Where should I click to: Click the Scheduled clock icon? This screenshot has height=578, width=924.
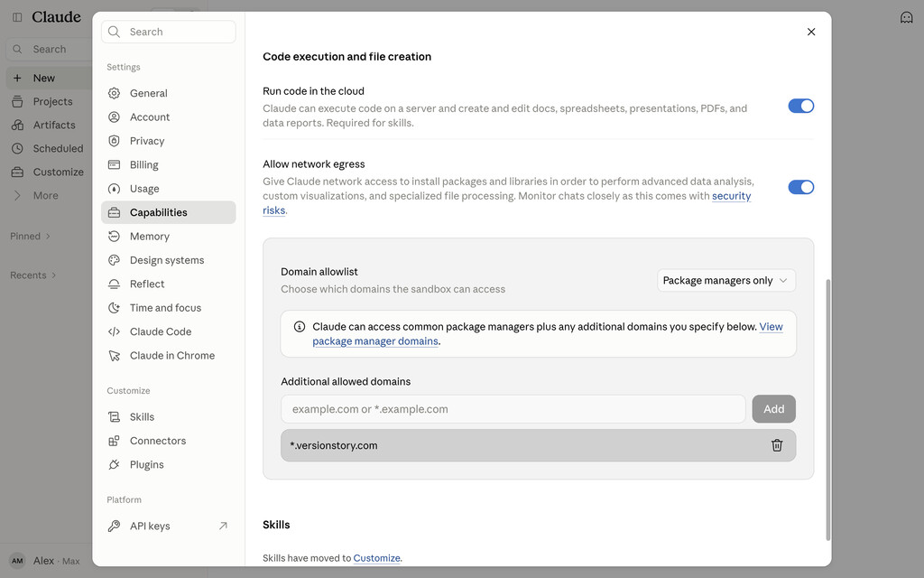tap(18, 149)
